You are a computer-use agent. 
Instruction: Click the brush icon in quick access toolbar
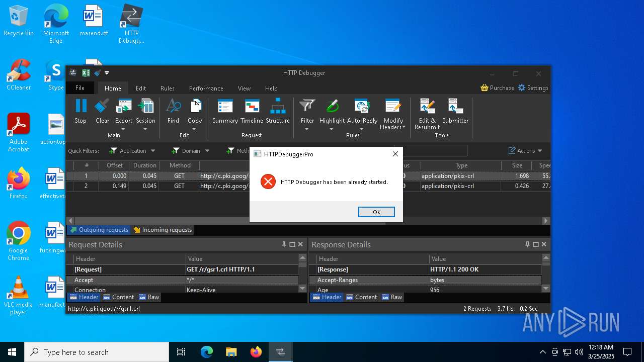98,73
